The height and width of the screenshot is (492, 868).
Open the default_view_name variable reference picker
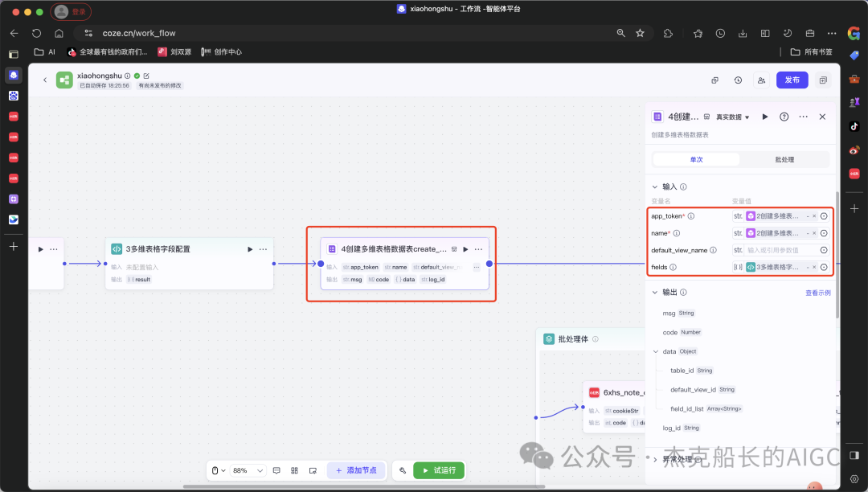824,250
